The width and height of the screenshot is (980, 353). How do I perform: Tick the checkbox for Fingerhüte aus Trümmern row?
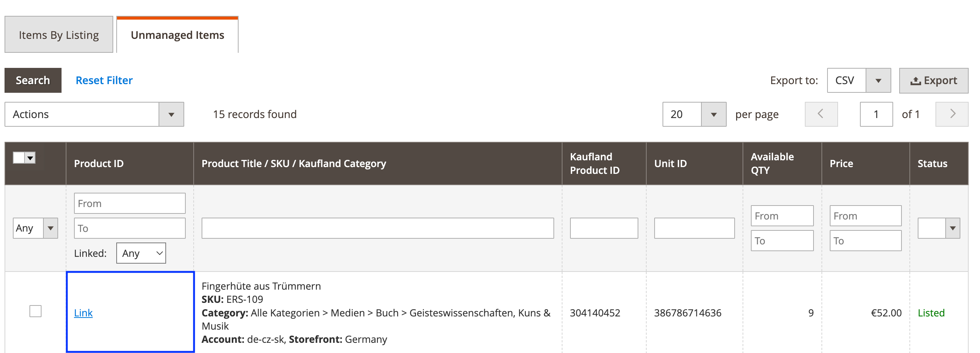pos(35,311)
